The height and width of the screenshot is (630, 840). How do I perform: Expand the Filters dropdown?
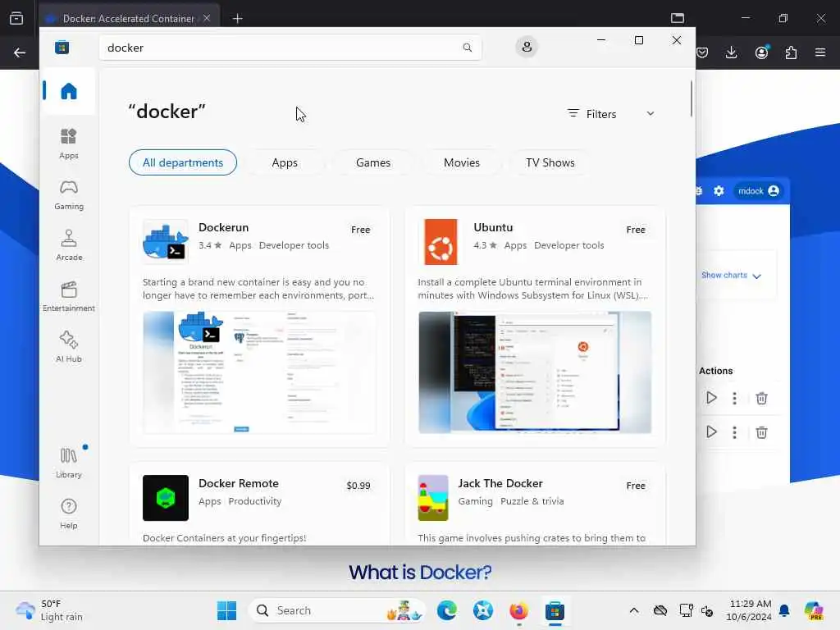click(x=611, y=113)
